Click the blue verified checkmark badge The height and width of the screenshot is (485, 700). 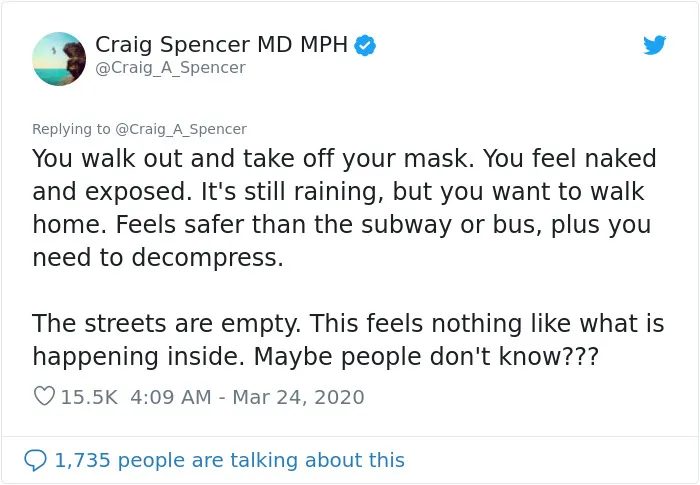365,45
